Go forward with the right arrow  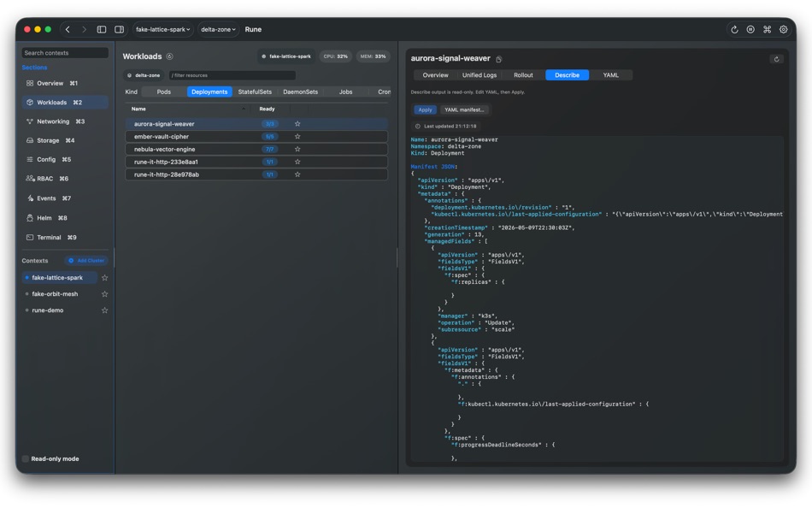pos(84,30)
